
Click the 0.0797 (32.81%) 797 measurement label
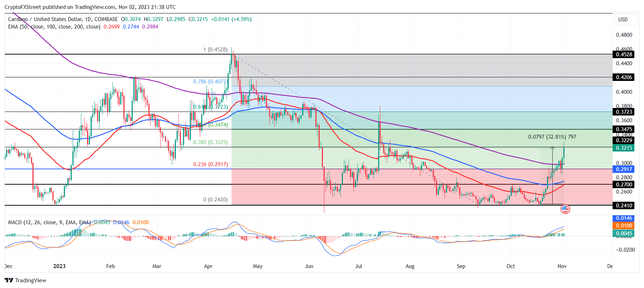[552, 137]
